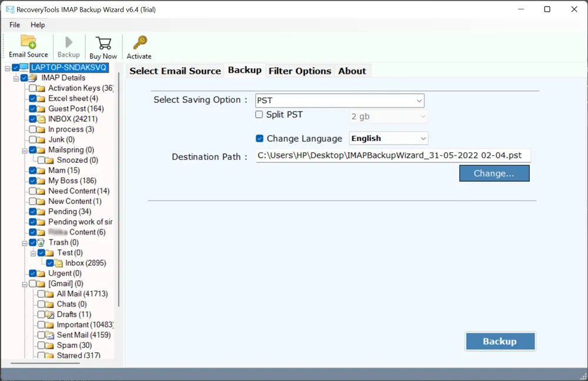The height and width of the screenshot is (381, 588).
Task: Switch to Select Email Source tab
Action: [175, 71]
